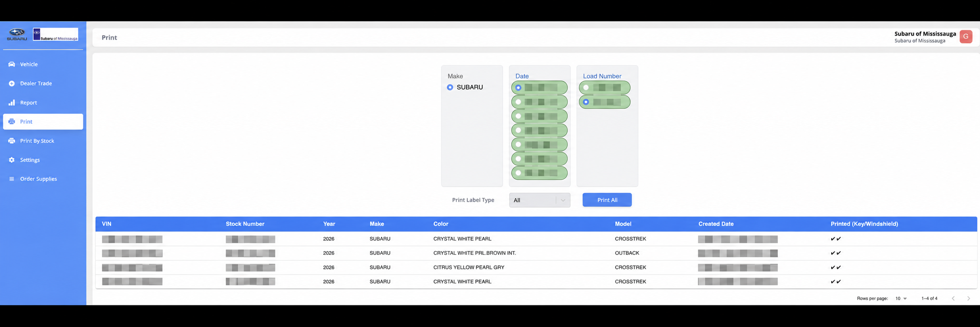This screenshot has height=327, width=980.
Task: Click the Date filter heading
Action: click(x=522, y=76)
